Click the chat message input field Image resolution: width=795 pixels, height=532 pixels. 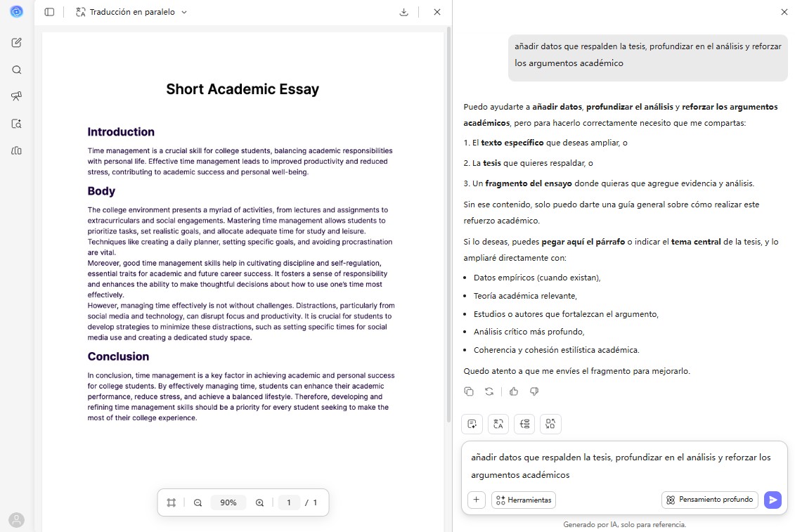coord(623,466)
